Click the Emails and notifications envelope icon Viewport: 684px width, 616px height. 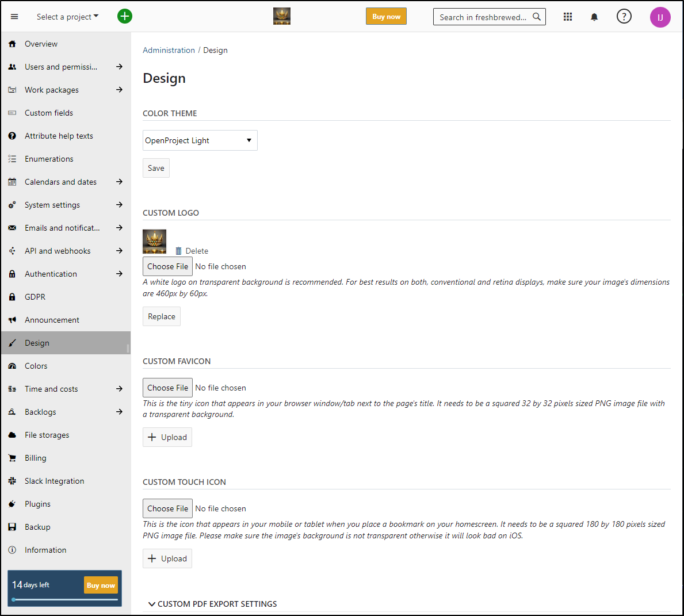click(x=12, y=228)
